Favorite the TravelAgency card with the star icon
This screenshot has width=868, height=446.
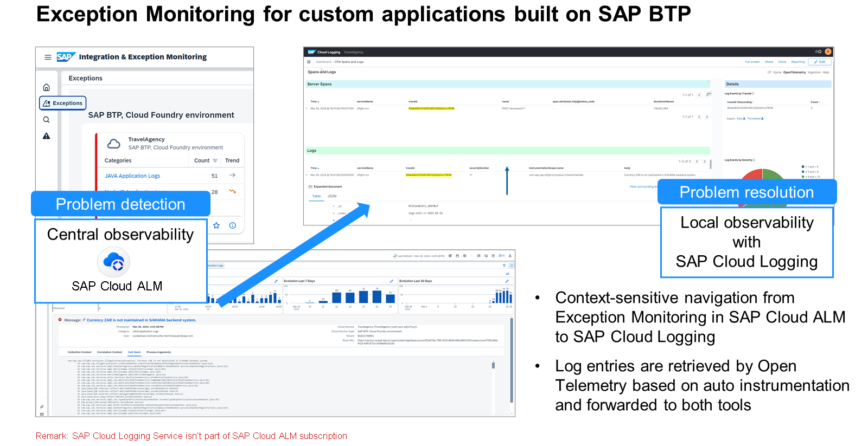pyautogui.click(x=216, y=225)
